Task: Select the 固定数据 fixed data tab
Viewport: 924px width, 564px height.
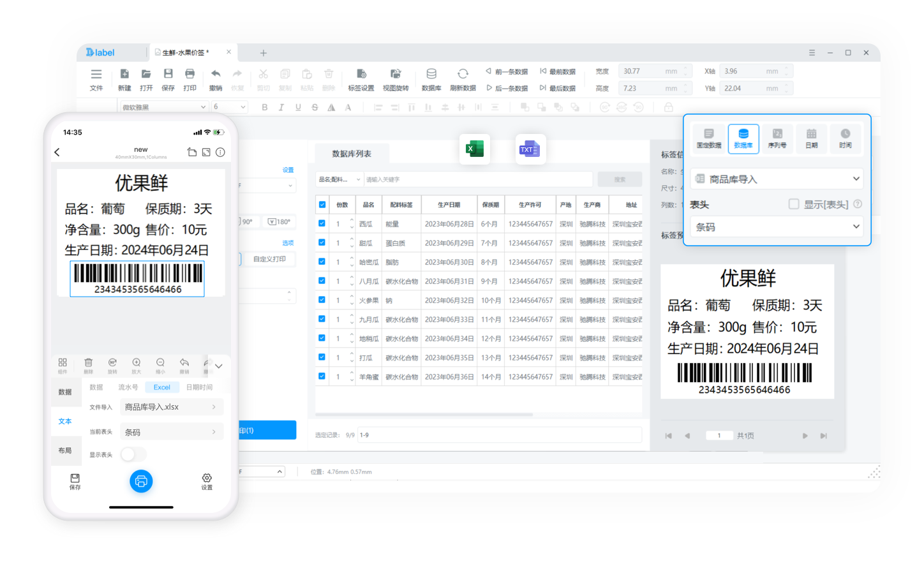Action: tap(709, 138)
